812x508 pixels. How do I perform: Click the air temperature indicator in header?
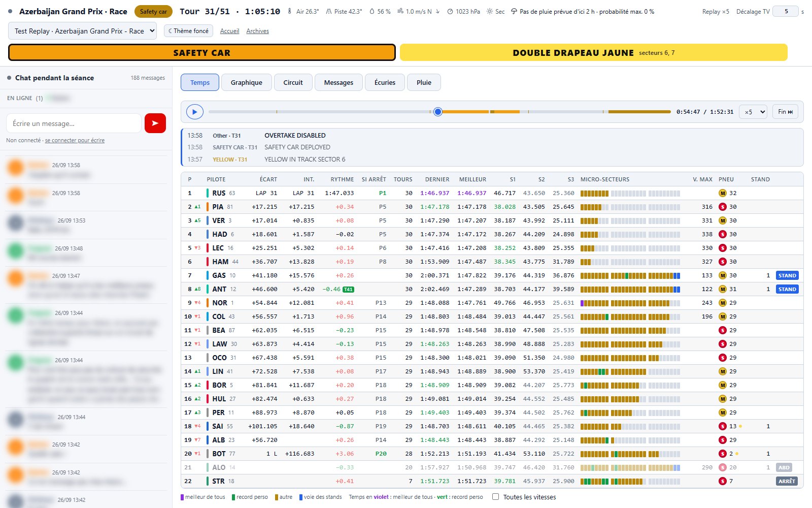[303, 12]
